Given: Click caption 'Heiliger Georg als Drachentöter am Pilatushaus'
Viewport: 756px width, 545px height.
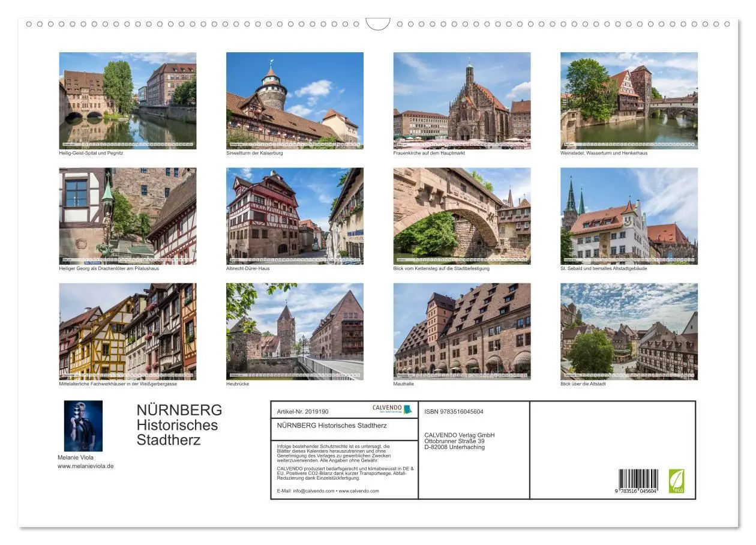Looking at the screenshot, I should click(109, 268).
